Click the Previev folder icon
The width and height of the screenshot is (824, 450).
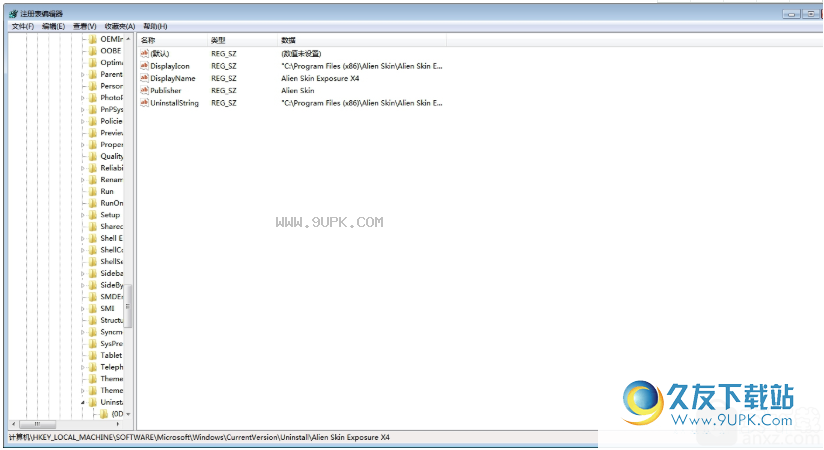93,133
